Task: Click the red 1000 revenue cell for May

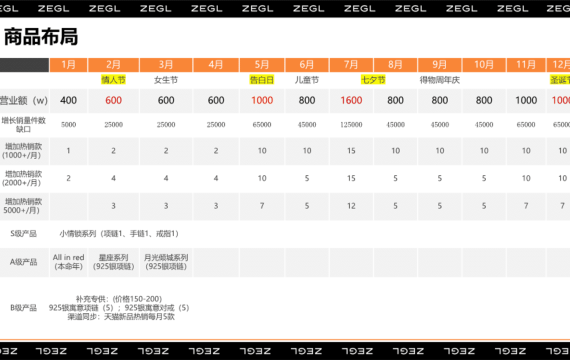Action: point(262,100)
